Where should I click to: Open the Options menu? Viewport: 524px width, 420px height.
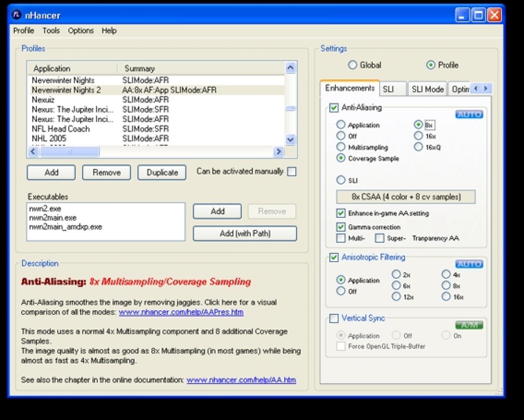coord(81,31)
